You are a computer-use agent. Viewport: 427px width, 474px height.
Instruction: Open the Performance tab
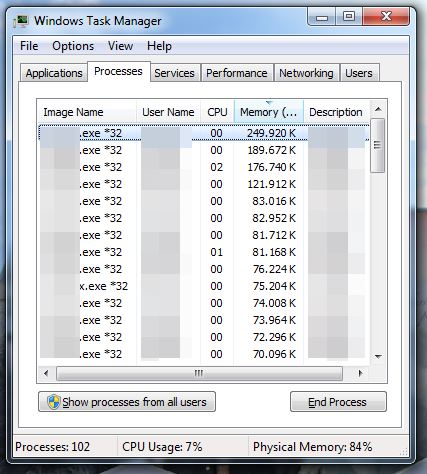237,73
